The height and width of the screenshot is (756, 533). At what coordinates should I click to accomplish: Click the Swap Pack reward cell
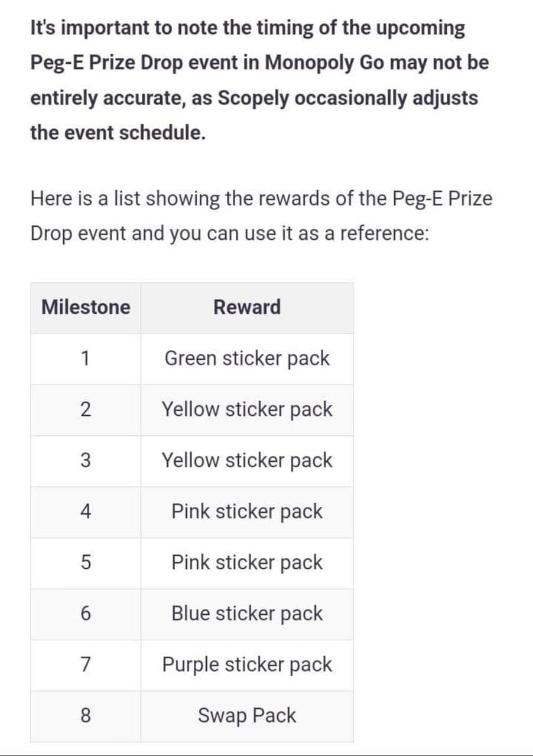[x=247, y=716]
